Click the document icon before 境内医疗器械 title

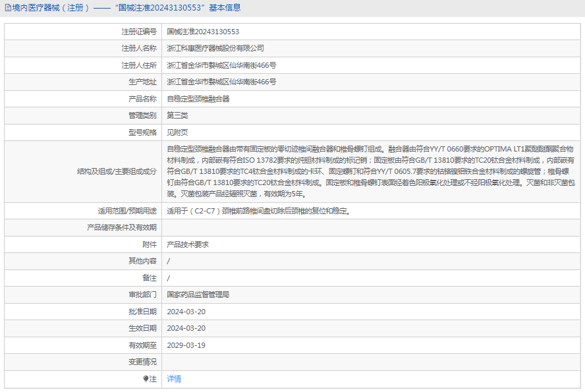[x=8, y=8]
